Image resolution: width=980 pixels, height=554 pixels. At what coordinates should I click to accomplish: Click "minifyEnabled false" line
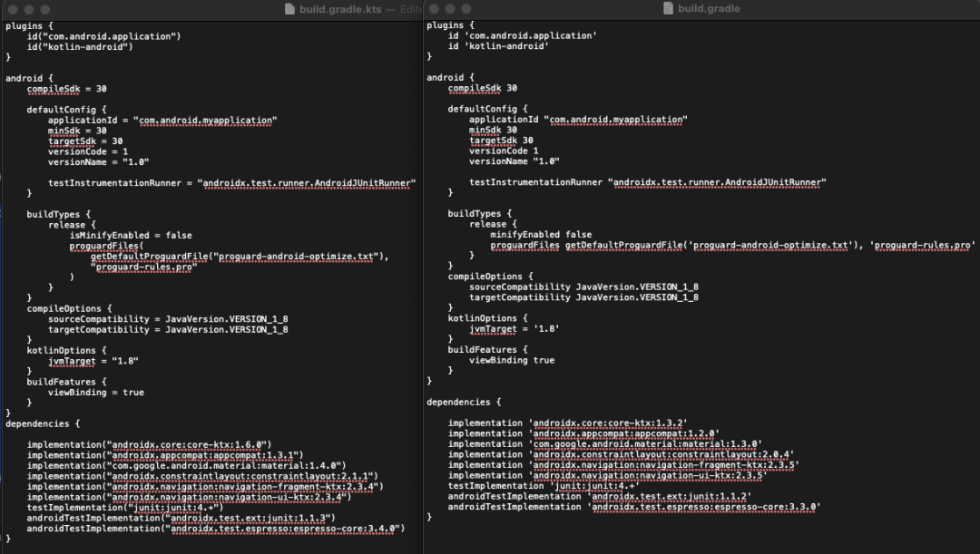(x=541, y=235)
